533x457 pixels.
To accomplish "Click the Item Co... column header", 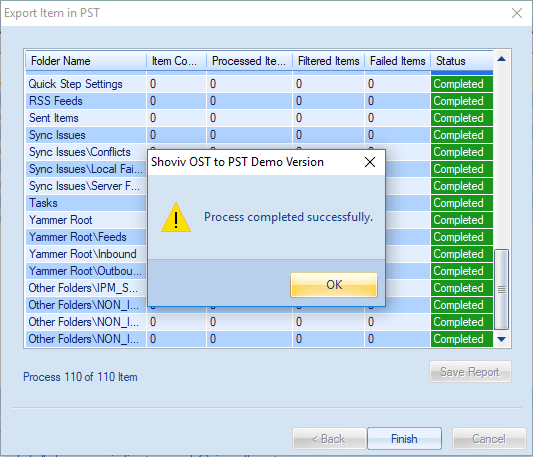I will pos(176,61).
